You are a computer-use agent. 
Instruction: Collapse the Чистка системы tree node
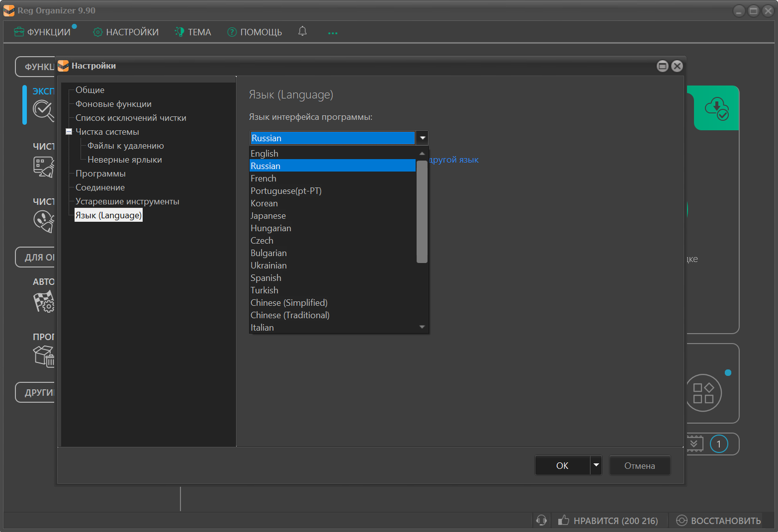69,132
